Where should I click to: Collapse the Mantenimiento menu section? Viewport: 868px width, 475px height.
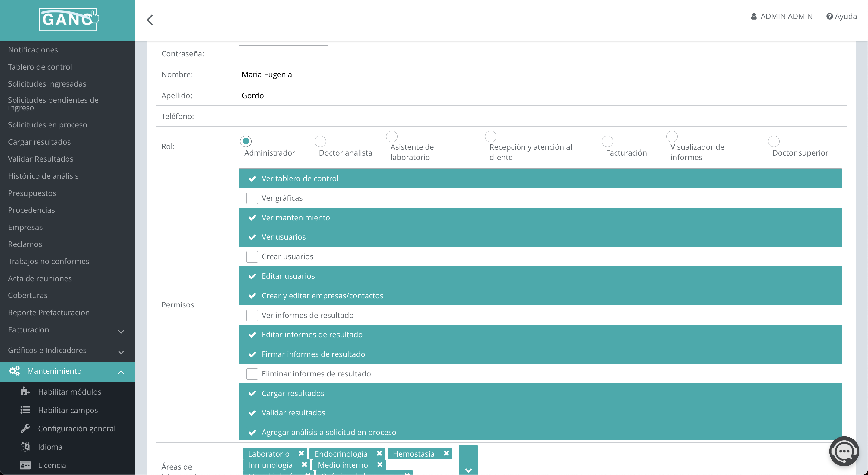tap(121, 372)
